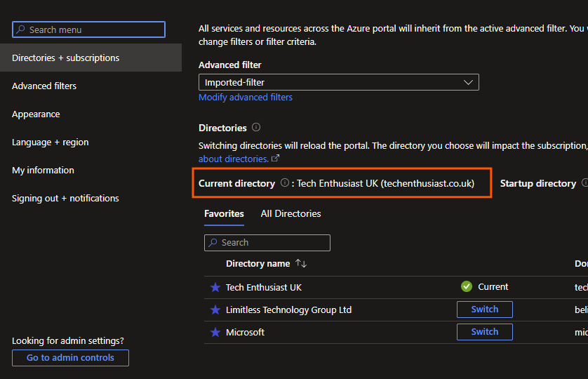This screenshot has height=379, width=588.
Task: Go to My information section
Action: [43, 171]
